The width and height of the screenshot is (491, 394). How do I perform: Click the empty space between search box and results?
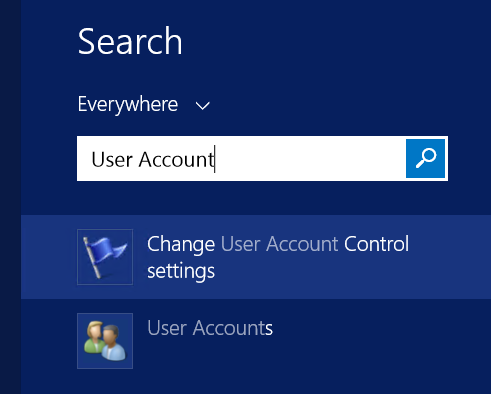click(x=256, y=198)
